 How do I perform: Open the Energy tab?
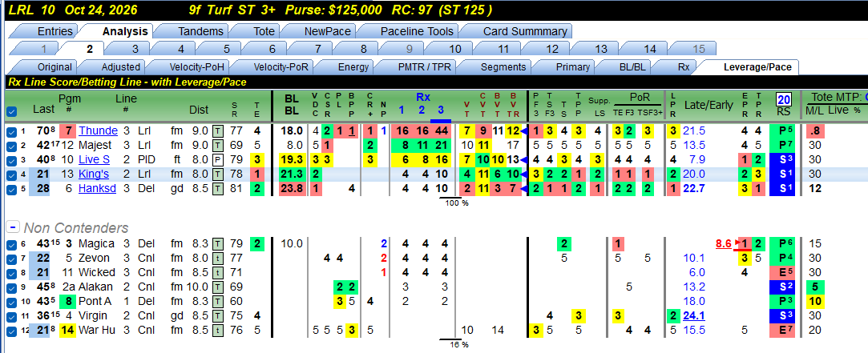pos(353,67)
